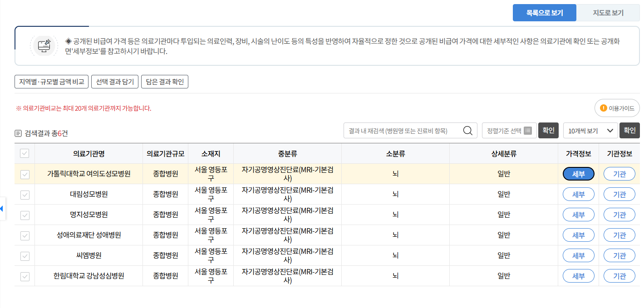Open 기관 info for 한림대학교 강남성심병원
This screenshot has height=308, width=644.
(619, 276)
